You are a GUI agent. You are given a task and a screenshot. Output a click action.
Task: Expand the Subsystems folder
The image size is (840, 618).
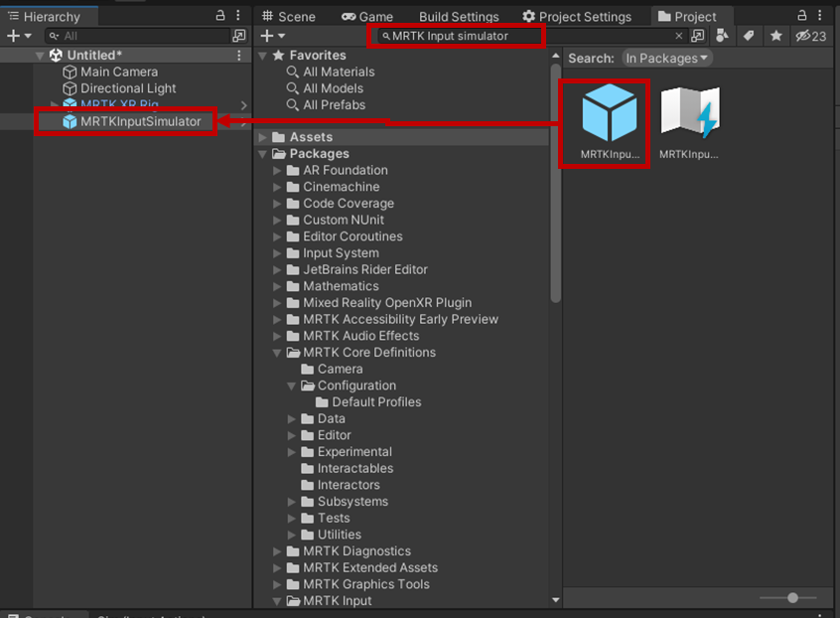[292, 502]
